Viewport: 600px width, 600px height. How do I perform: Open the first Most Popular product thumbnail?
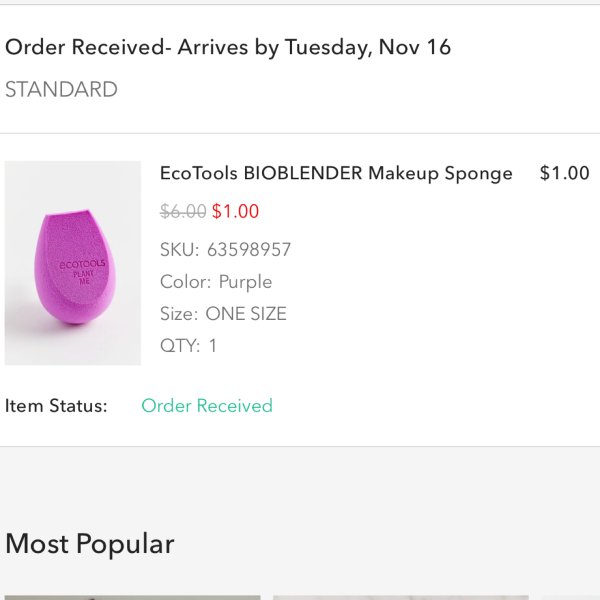[132, 597]
